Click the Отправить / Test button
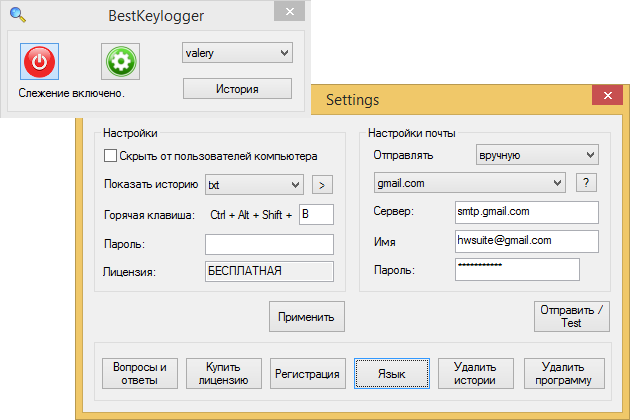630x420 pixels. click(571, 317)
